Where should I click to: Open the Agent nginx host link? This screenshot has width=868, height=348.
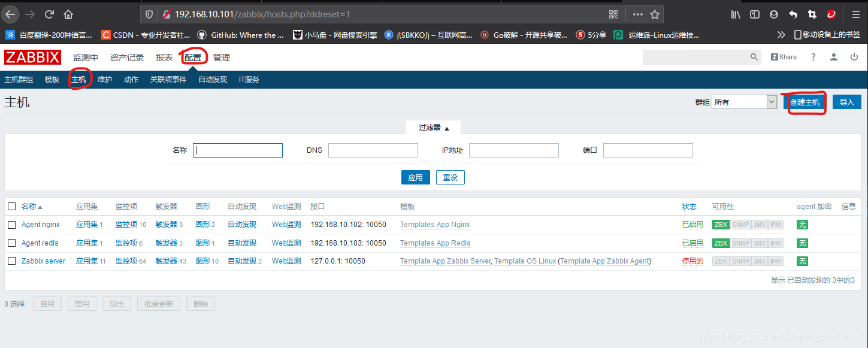click(41, 225)
